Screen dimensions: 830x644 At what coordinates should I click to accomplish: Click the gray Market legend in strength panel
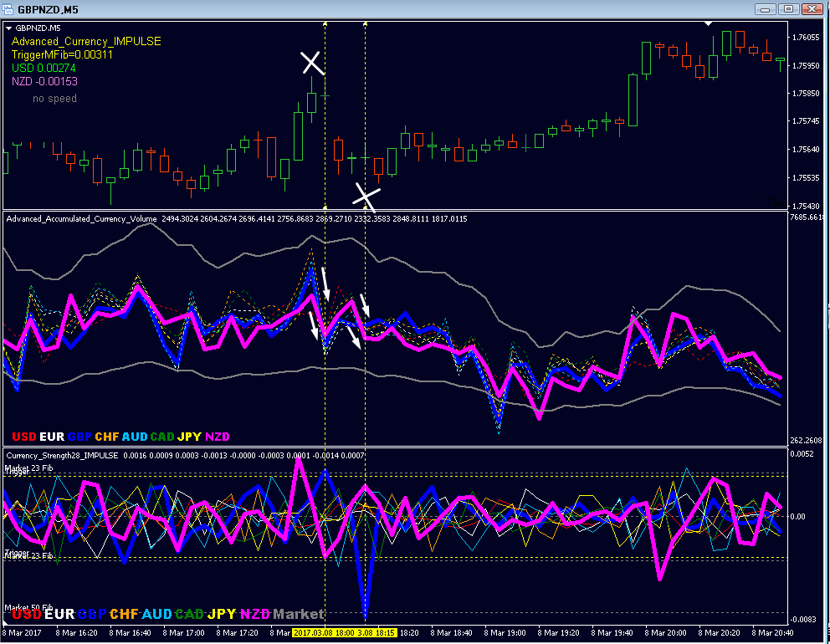click(x=298, y=614)
